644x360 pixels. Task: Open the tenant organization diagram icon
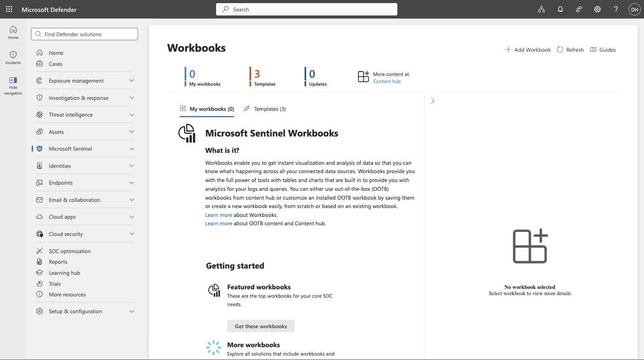click(x=541, y=9)
